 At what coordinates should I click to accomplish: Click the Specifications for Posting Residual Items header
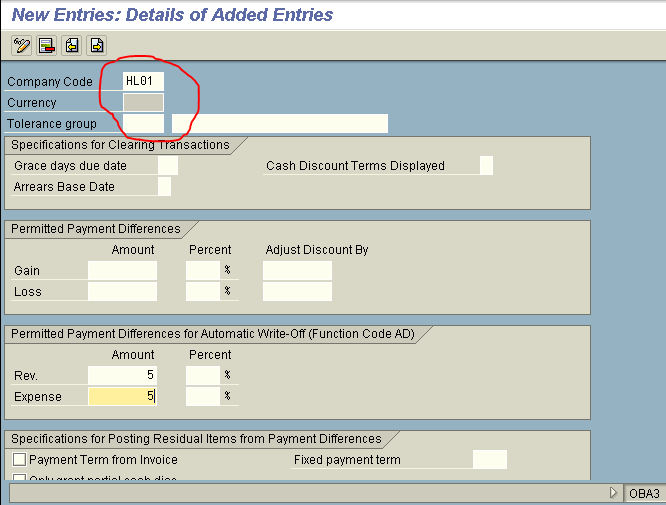(196, 439)
